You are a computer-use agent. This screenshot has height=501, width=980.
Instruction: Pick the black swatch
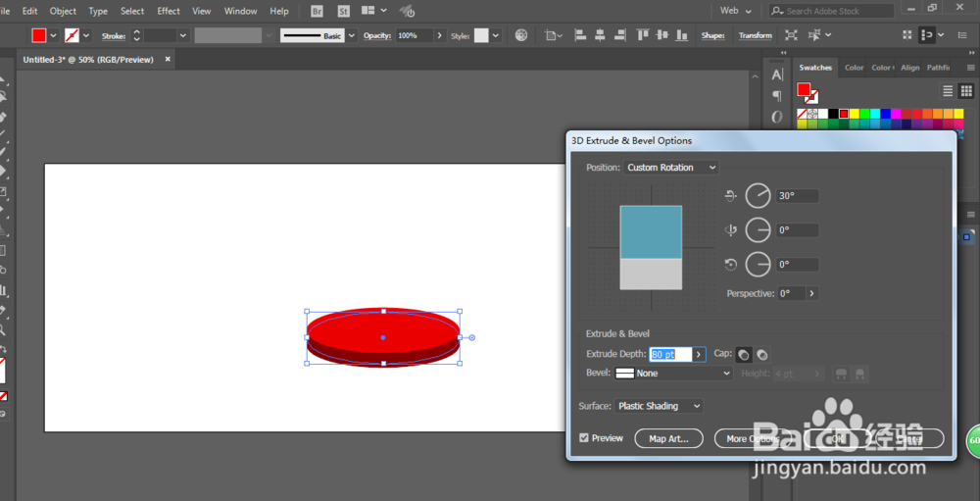point(833,114)
